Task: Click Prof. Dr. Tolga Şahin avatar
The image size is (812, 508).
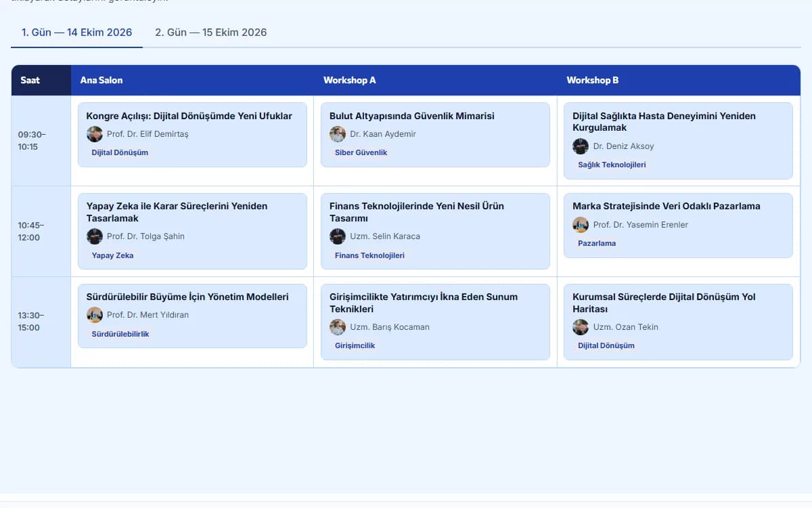Action: (95, 236)
